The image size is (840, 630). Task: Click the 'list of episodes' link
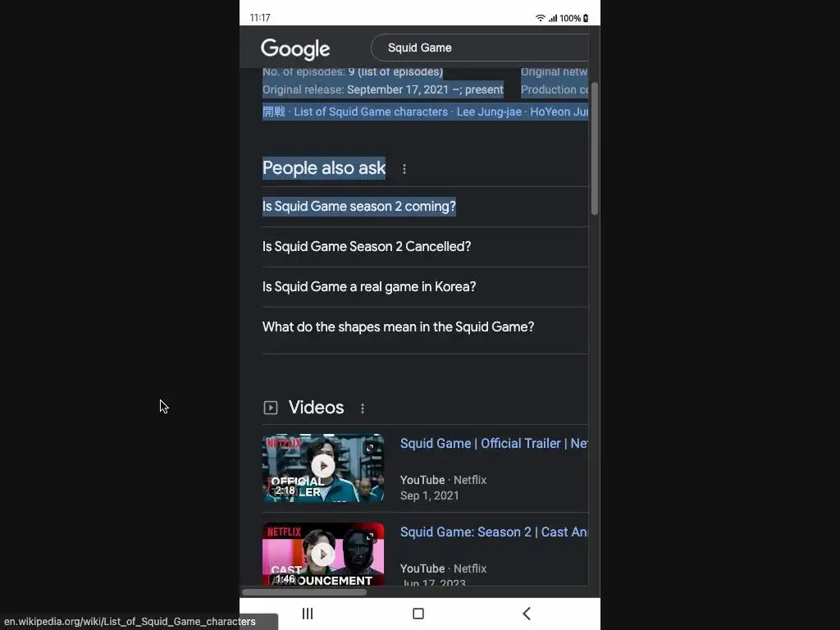tap(400, 72)
